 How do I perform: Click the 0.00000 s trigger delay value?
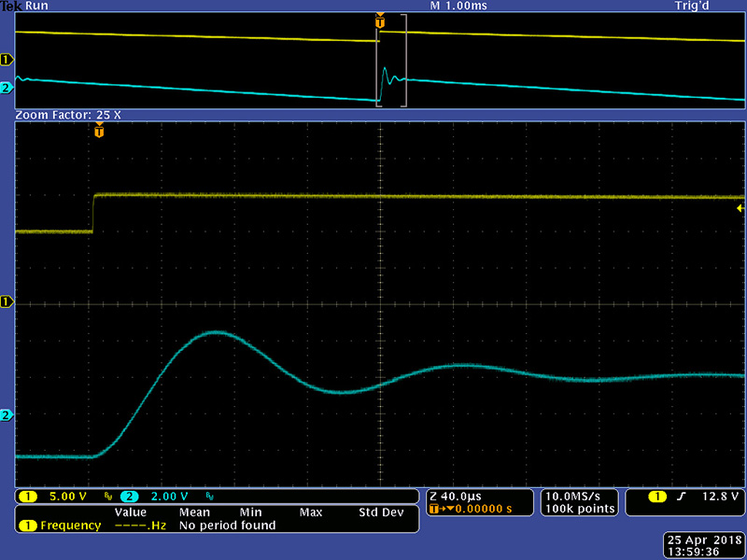click(x=483, y=509)
